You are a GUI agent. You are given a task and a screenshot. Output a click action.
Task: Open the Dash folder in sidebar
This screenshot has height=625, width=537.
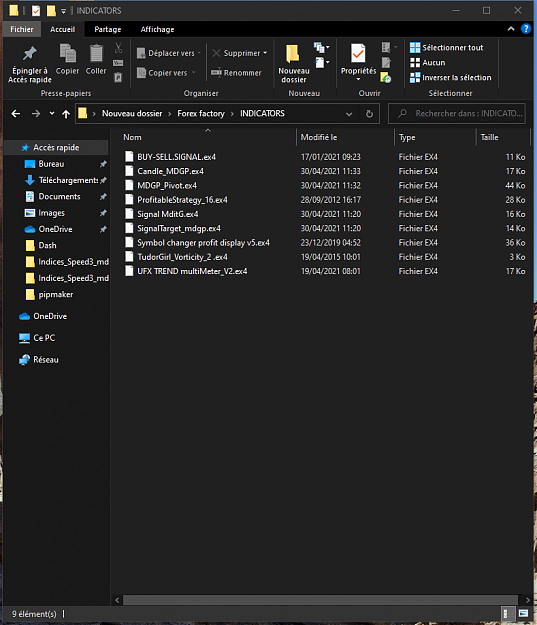click(x=56, y=246)
